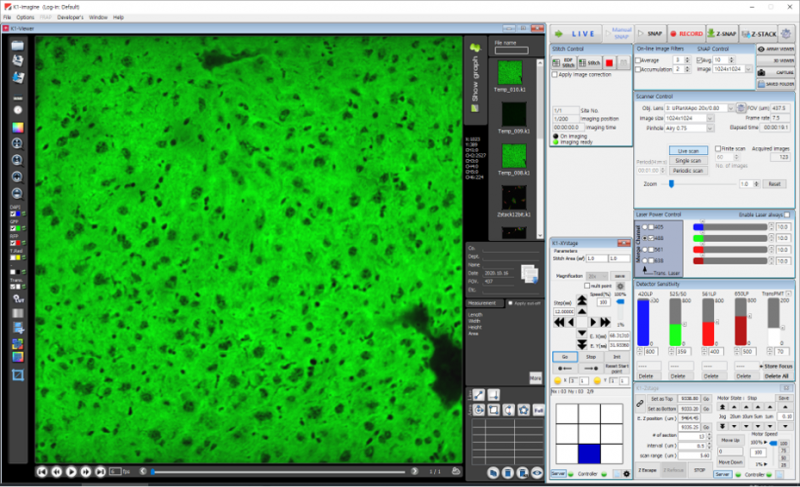Screen dimensions: 800x487
Task: Open the Obj. Lens dropdown
Action: point(731,108)
